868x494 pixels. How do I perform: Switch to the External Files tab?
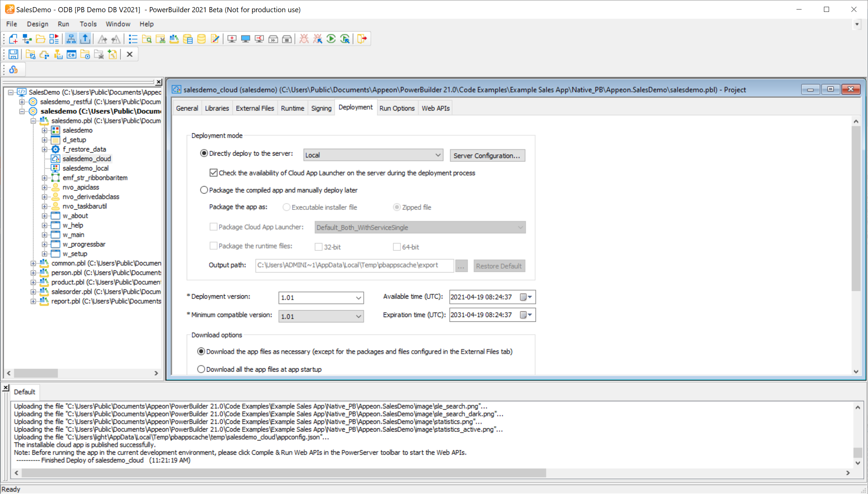[255, 108]
